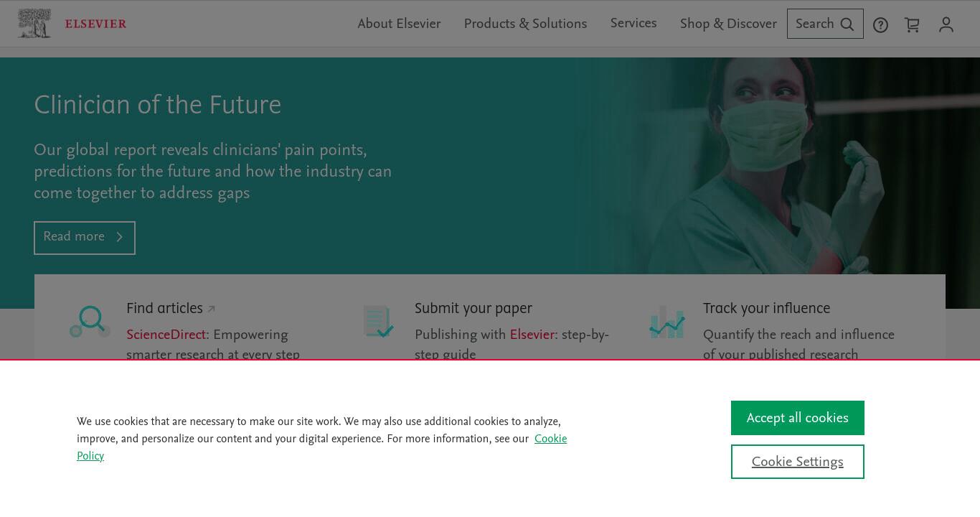Open the About Elsevier menu
The width and height of the screenshot is (980, 517).
tap(399, 24)
